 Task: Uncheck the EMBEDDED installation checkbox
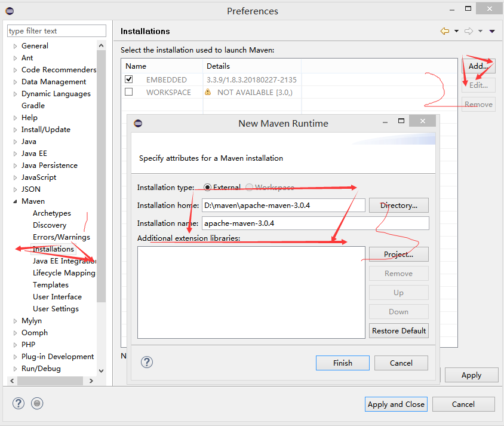click(x=129, y=79)
